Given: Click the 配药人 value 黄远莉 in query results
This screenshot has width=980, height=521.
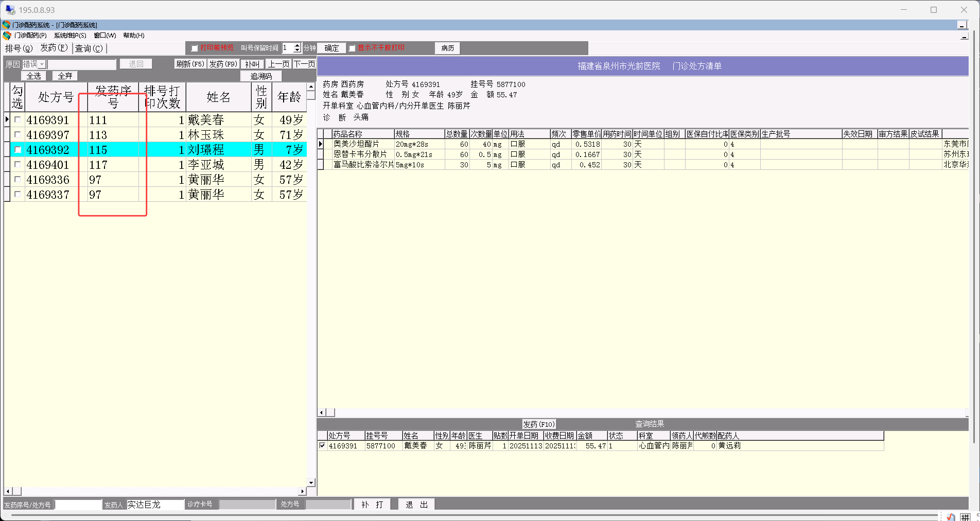Looking at the screenshot, I should (730, 446).
